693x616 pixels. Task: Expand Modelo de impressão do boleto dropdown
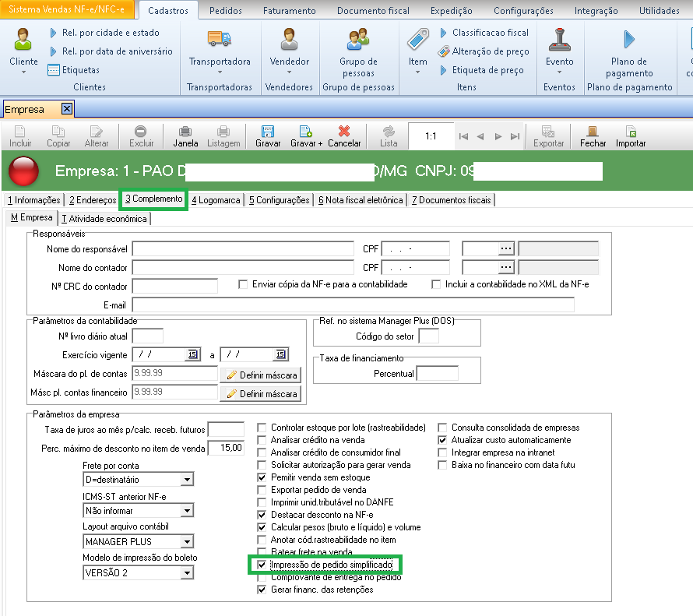[x=186, y=573]
